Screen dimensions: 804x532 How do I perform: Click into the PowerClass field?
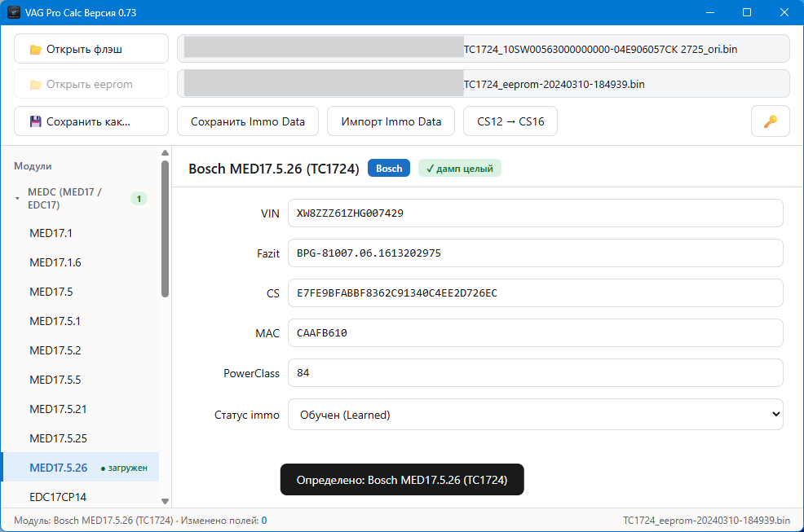coord(535,373)
